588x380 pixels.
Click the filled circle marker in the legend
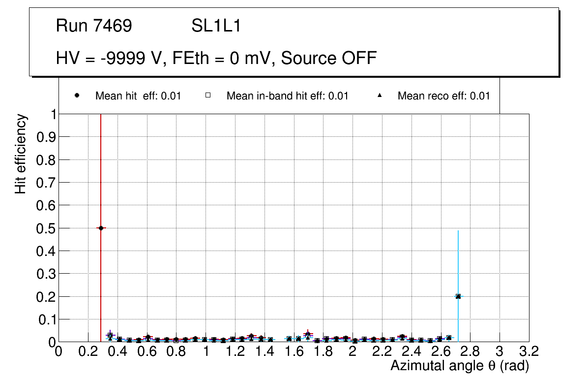pos(77,96)
